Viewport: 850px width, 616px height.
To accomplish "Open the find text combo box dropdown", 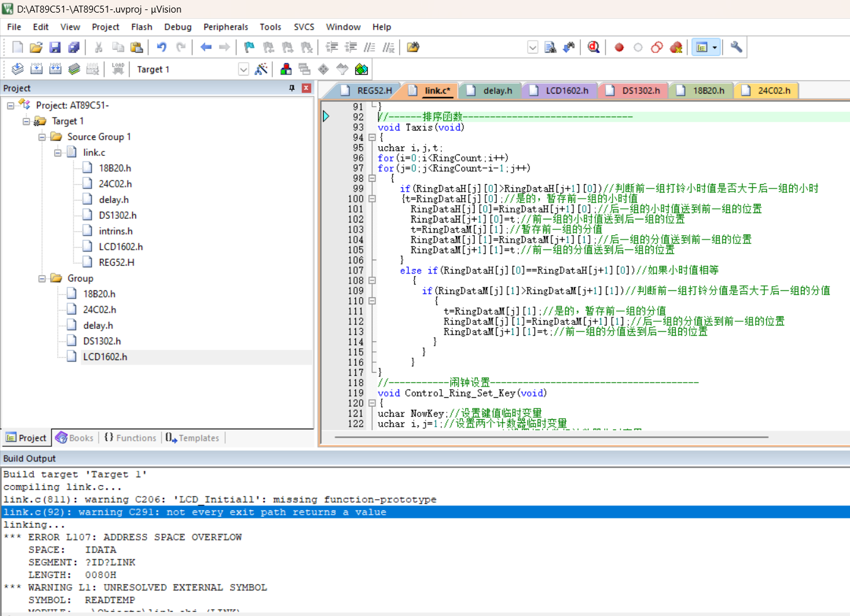I will tap(533, 47).
